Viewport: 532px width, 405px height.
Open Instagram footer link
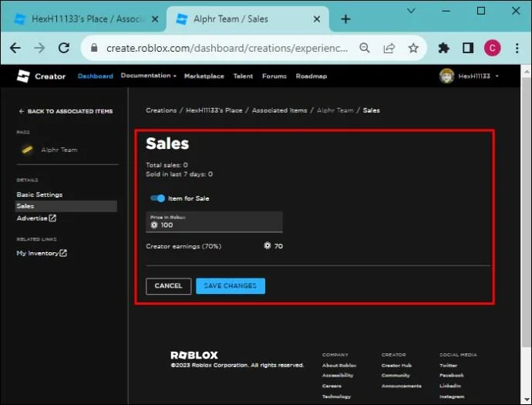(x=452, y=397)
